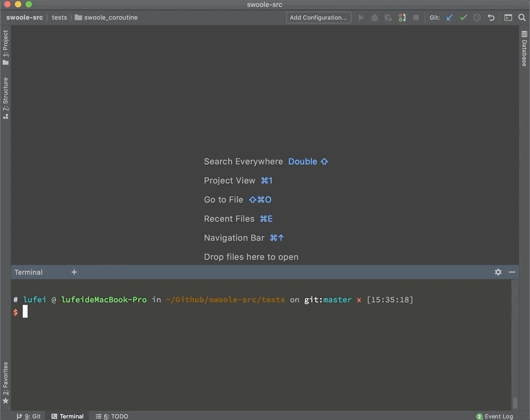
Task: Open the TODO tool window tab
Action: (112, 416)
